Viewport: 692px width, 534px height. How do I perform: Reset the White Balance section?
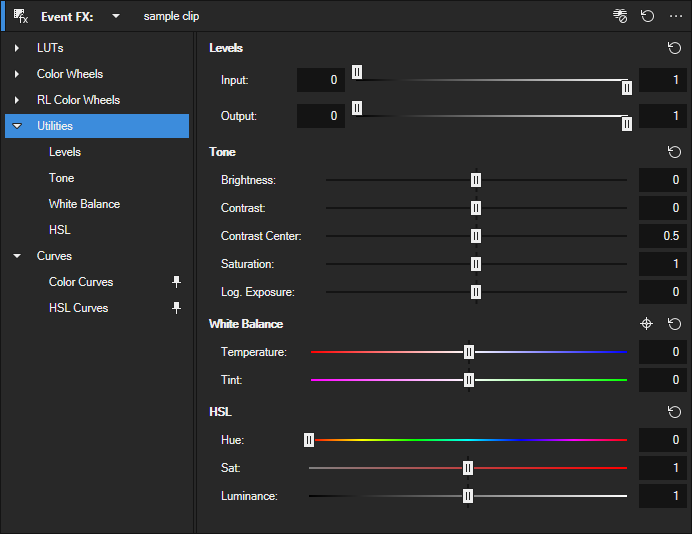[x=674, y=324]
